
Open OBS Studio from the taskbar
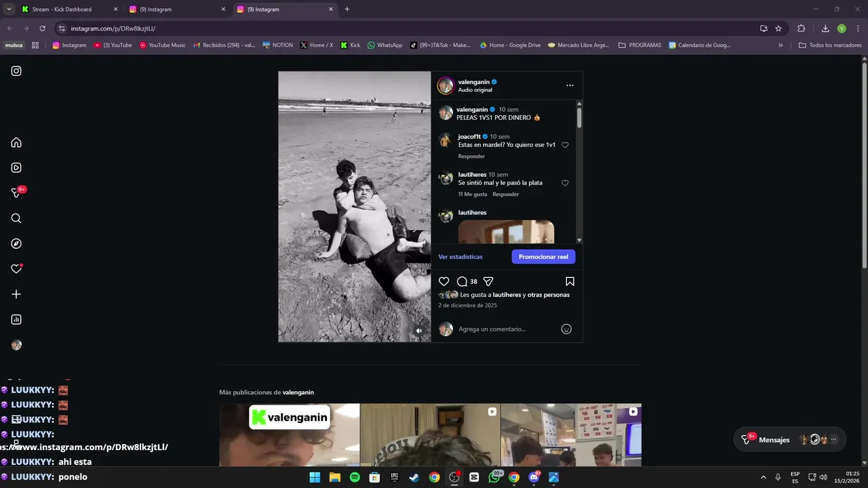point(454,477)
